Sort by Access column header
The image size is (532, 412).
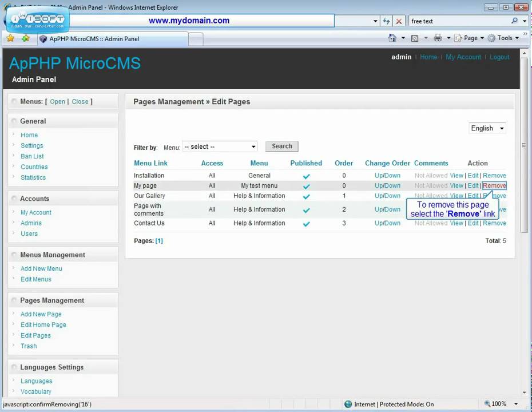point(212,163)
